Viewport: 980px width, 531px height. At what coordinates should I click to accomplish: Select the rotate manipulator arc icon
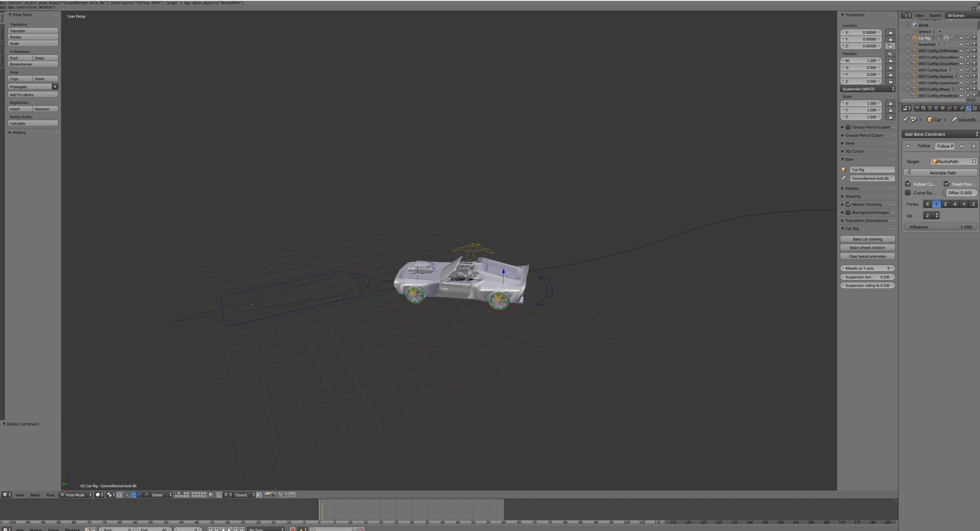click(x=140, y=495)
